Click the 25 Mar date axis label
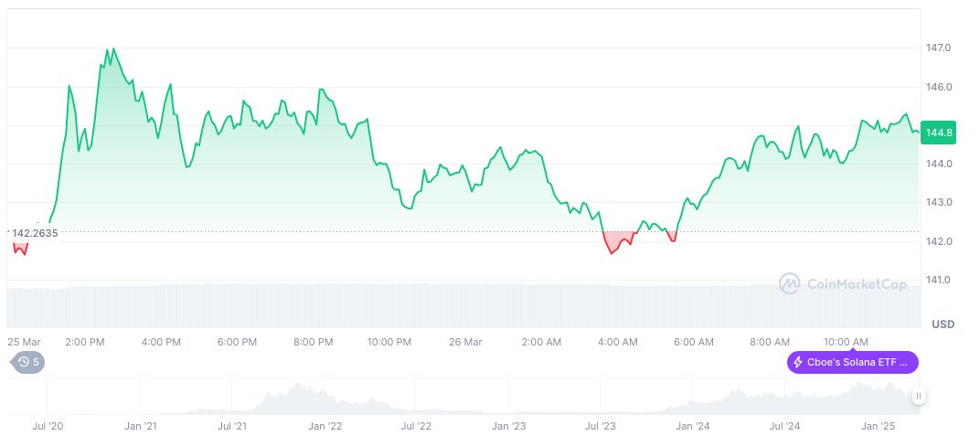 [25, 342]
